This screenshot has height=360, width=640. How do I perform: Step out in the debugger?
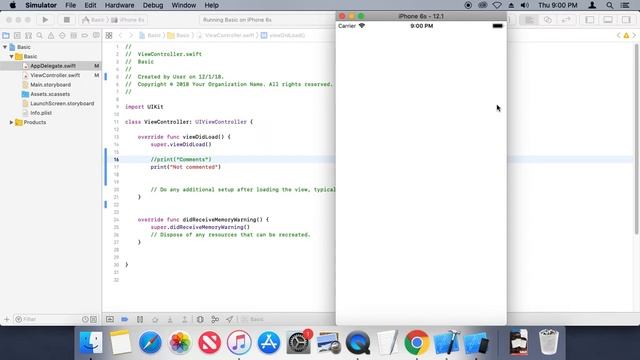[x=184, y=319]
